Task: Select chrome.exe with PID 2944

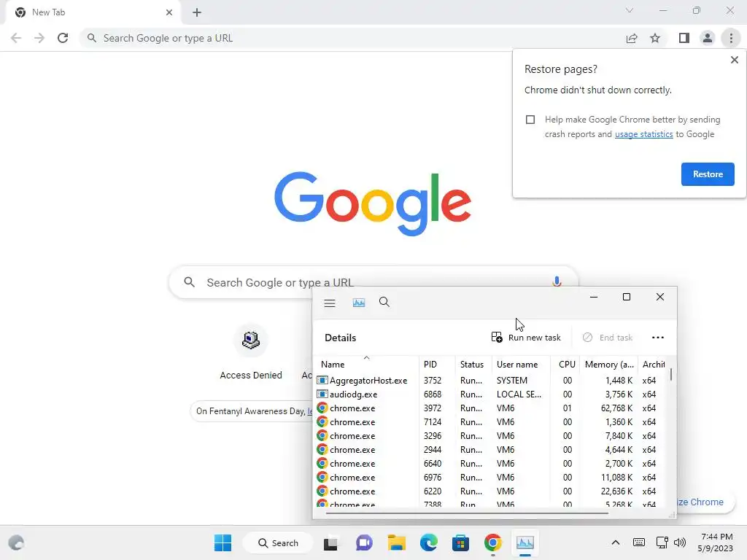Action: (491, 449)
